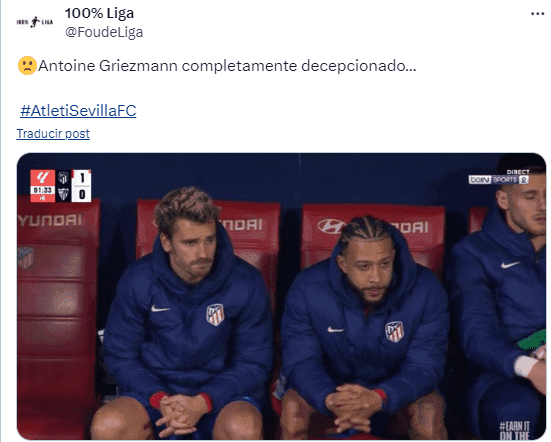
Task: Click the Atlético crest on the braided player's jacket
Action: click(x=394, y=331)
